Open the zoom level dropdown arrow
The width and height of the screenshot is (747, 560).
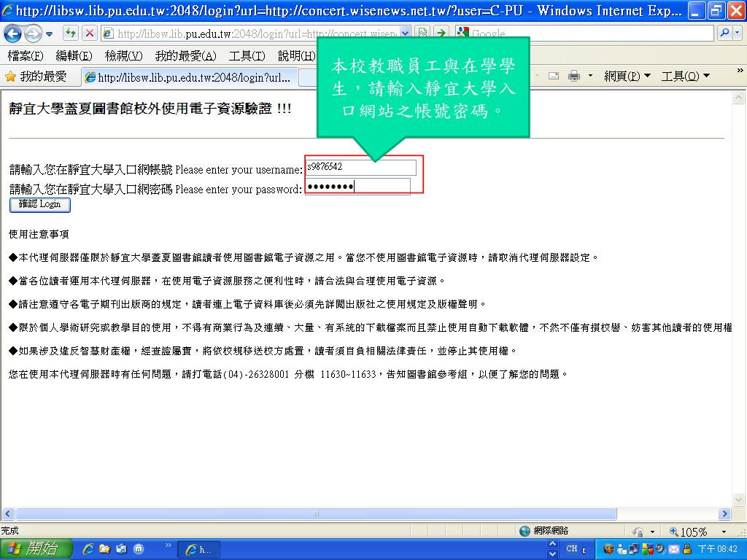pos(724,532)
